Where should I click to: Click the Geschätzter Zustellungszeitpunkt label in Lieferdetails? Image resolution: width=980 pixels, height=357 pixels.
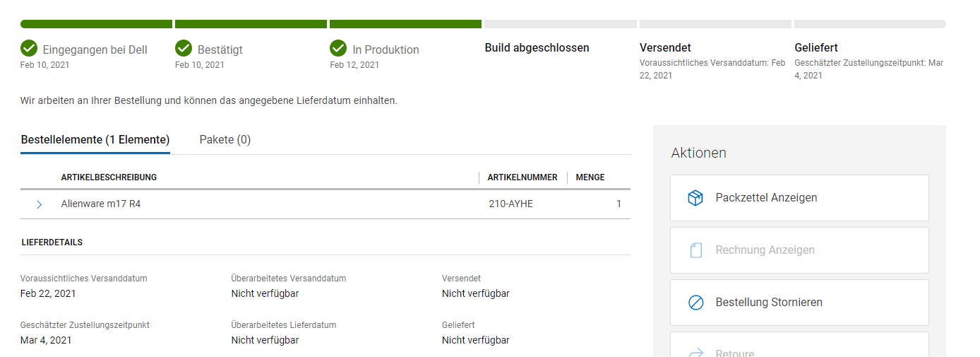85,325
